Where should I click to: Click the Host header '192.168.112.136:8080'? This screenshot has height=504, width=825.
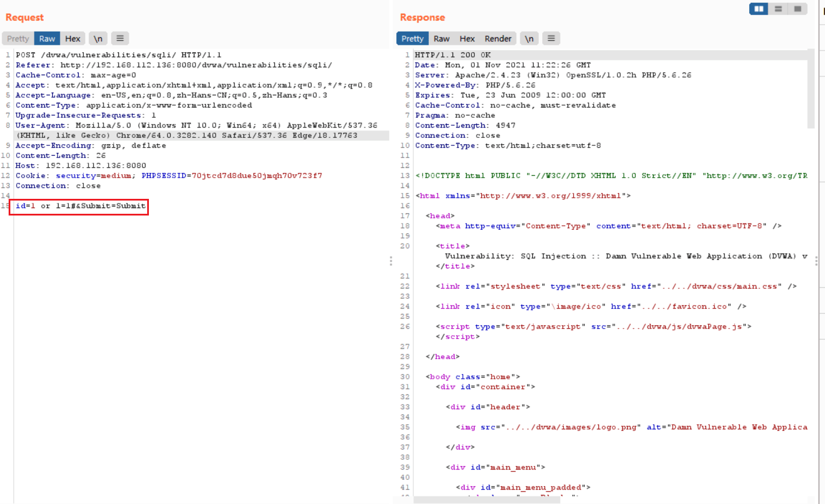pyautogui.click(x=81, y=166)
